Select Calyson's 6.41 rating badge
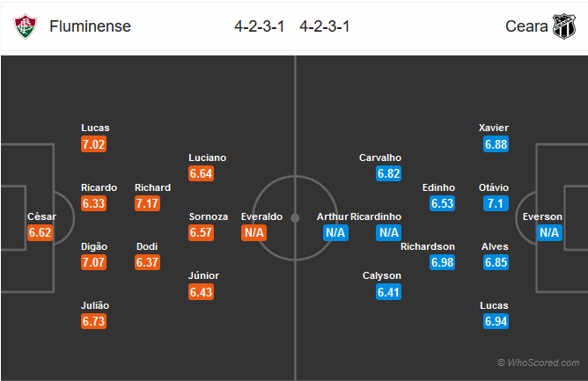 click(388, 292)
